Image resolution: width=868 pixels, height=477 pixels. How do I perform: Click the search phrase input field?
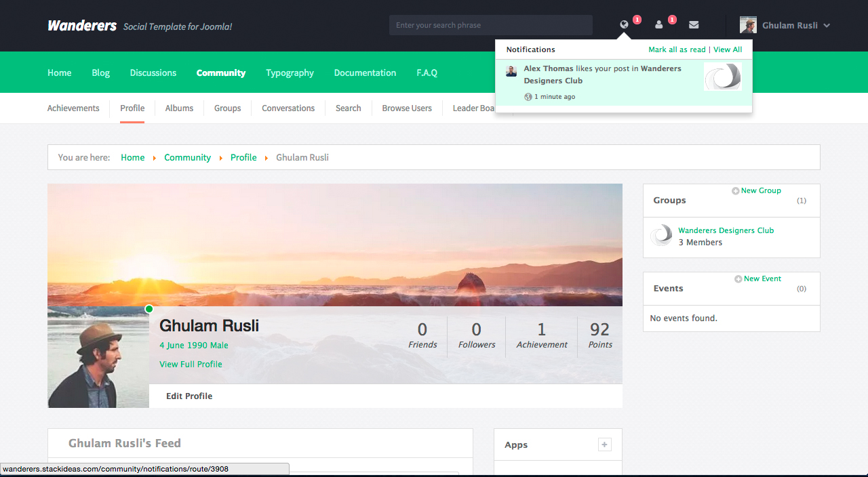coord(491,25)
